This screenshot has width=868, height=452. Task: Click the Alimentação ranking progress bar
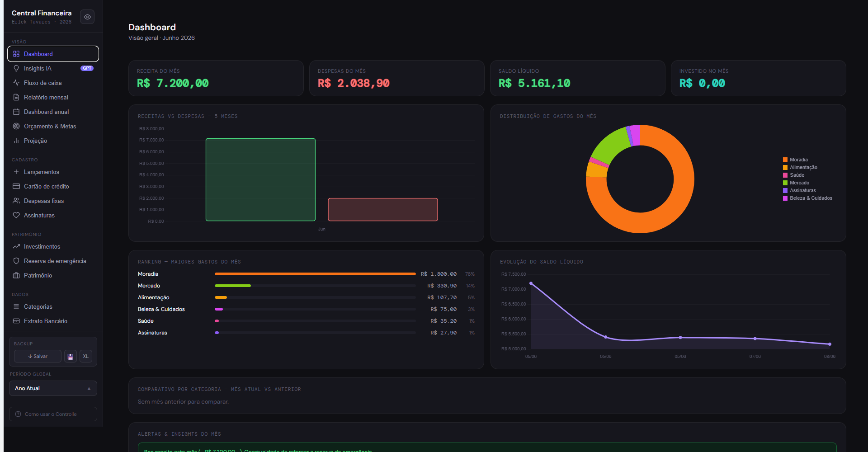pyautogui.click(x=315, y=297)
